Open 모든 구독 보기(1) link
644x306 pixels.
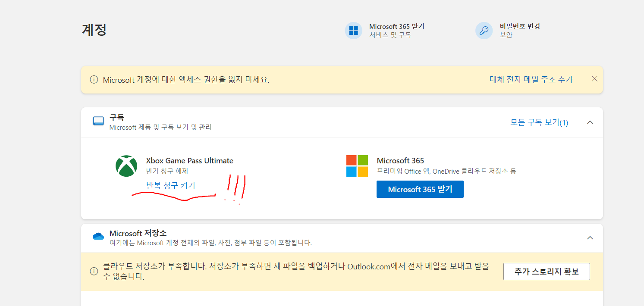click(539, 122)
